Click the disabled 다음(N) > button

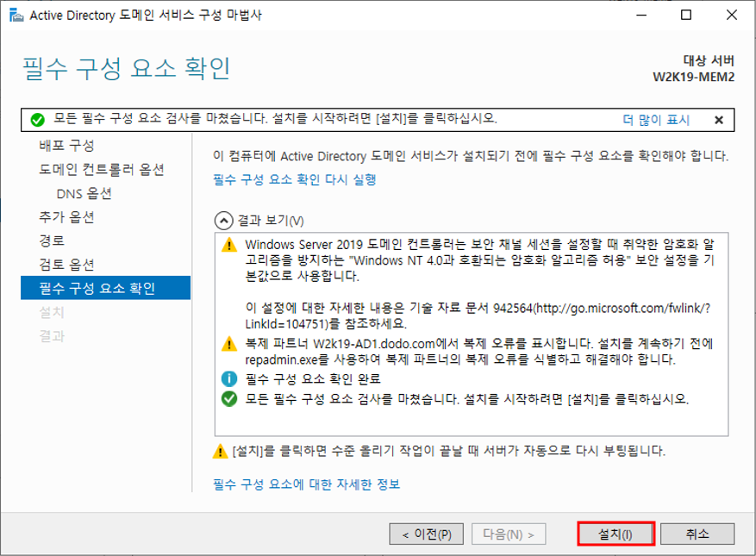[509, 534]
